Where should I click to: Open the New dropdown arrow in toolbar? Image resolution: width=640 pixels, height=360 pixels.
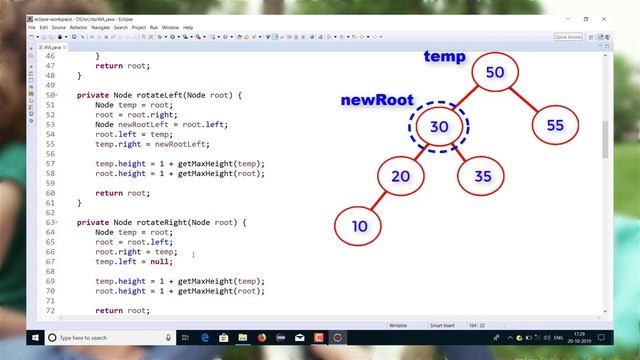[x=38, y=37]
